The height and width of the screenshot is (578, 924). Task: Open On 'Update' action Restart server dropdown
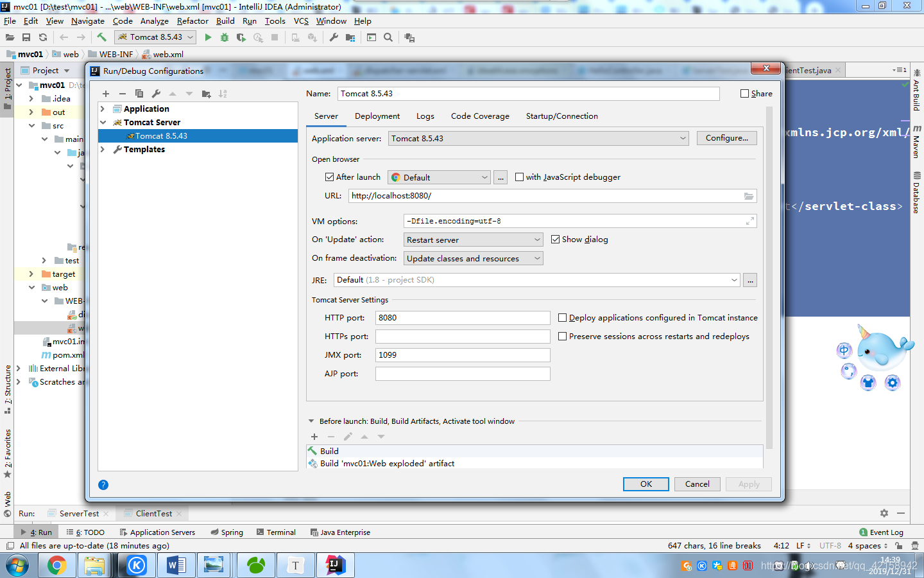(474, 240)
